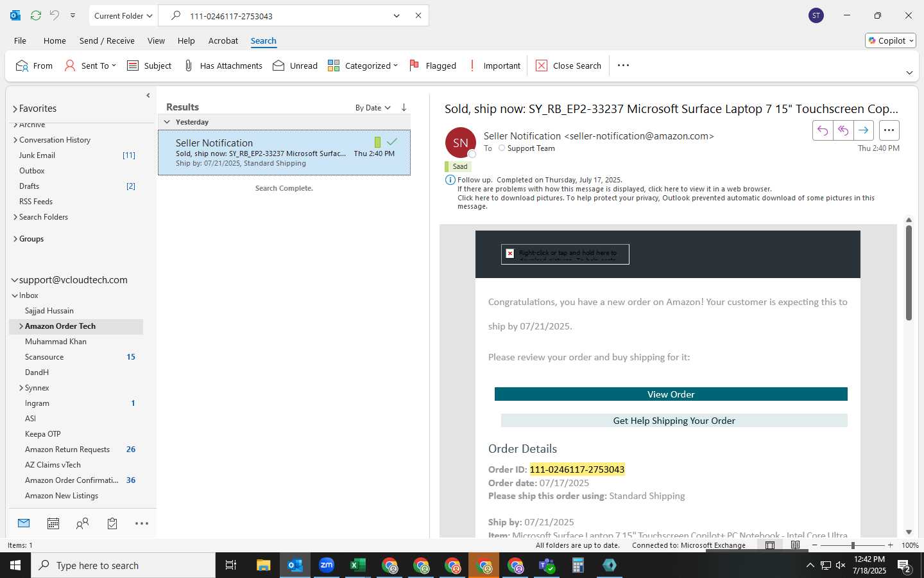Open the Amazon Return Requests folder
This screenshot has width=924, height=578.
pyautogui.click(x=67, y=450)
